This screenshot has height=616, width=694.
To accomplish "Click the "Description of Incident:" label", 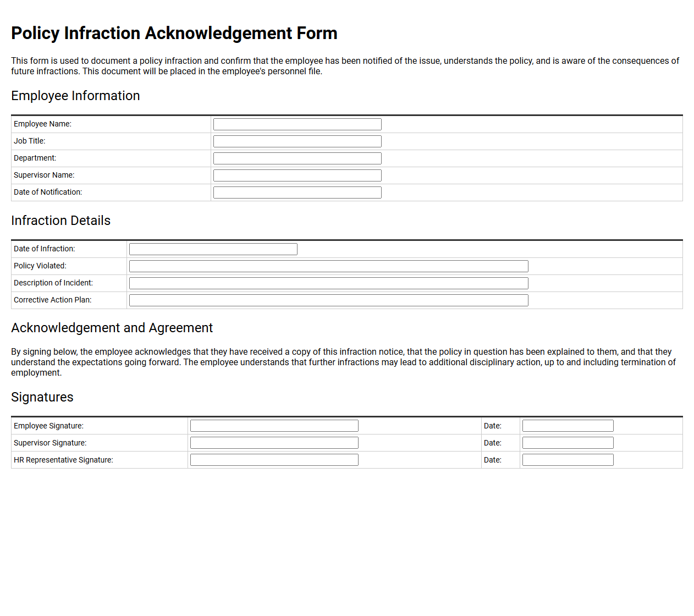I will [53, 283].
